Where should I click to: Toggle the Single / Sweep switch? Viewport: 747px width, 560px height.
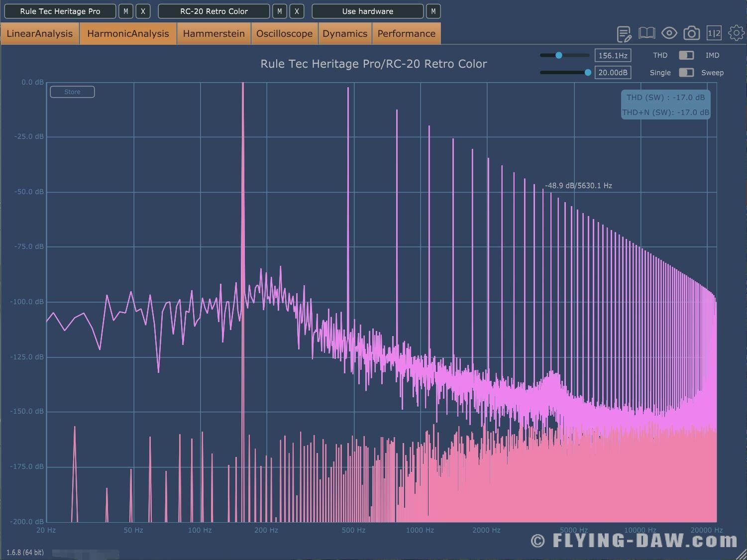coord(686,72)
